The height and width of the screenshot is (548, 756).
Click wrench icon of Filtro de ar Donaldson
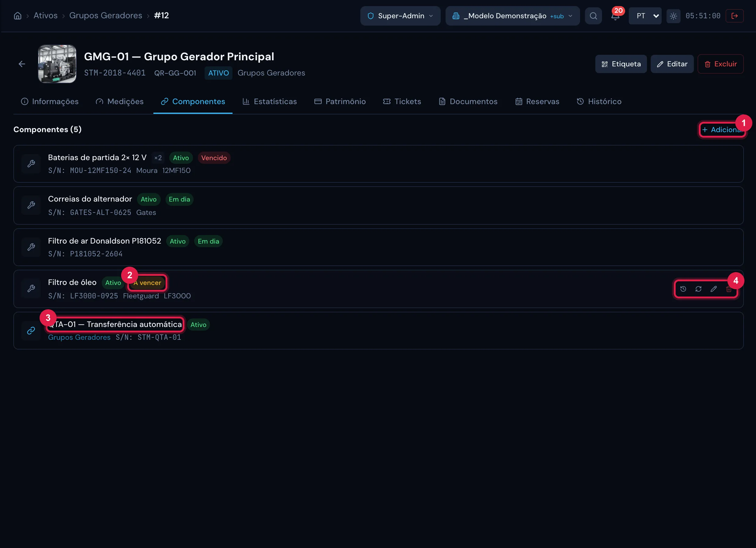(31, 247)
